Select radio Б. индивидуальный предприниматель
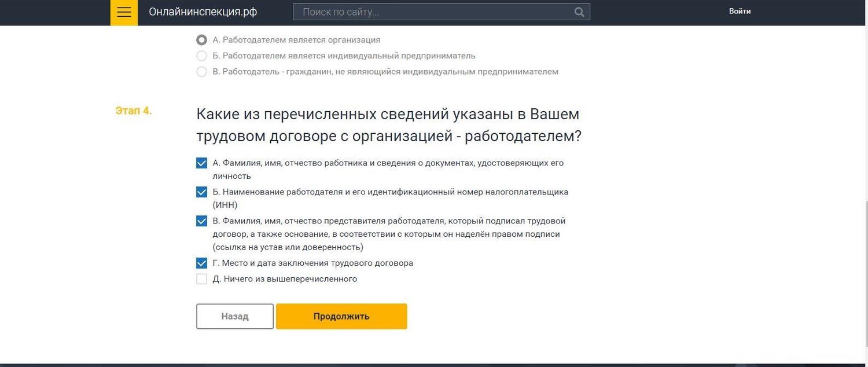The image size is (868, 367). [x=201, y=56]
